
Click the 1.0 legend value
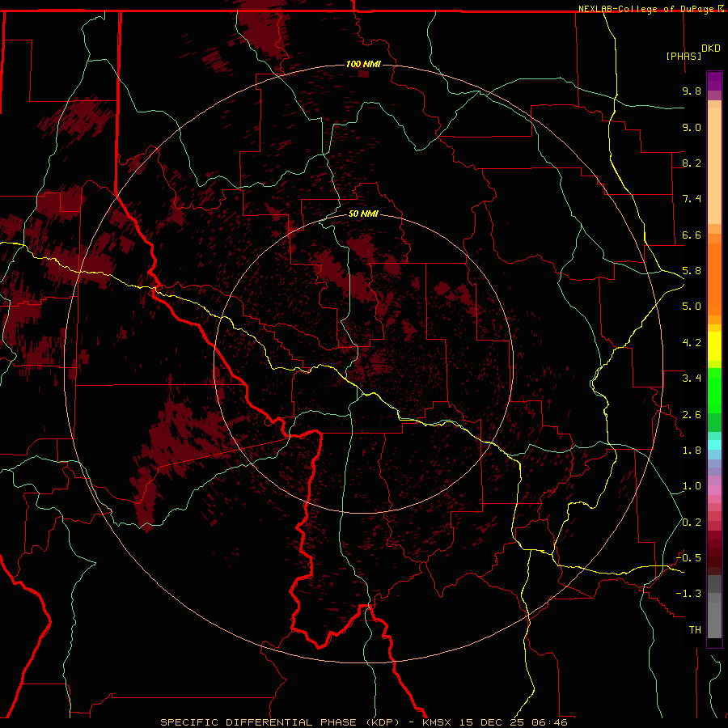[x=692, y=486]
